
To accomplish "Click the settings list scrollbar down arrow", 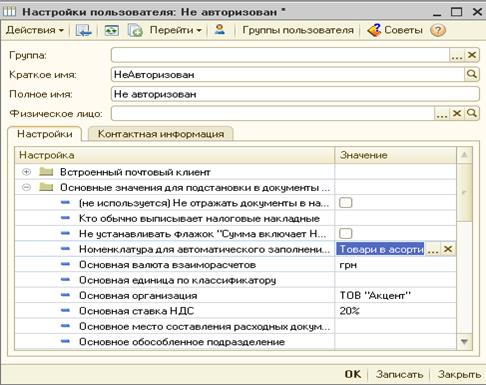I will click(464, 342).
